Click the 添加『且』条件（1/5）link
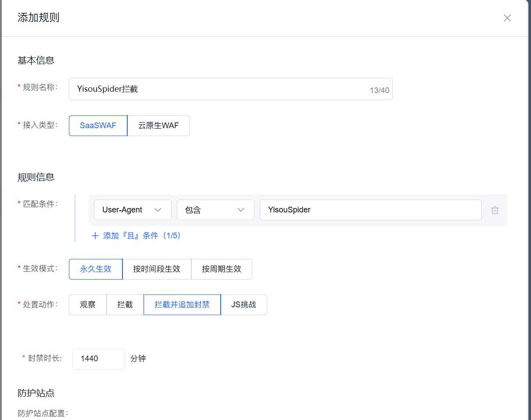Screen dimensions: 531x420 coord(136,236)
